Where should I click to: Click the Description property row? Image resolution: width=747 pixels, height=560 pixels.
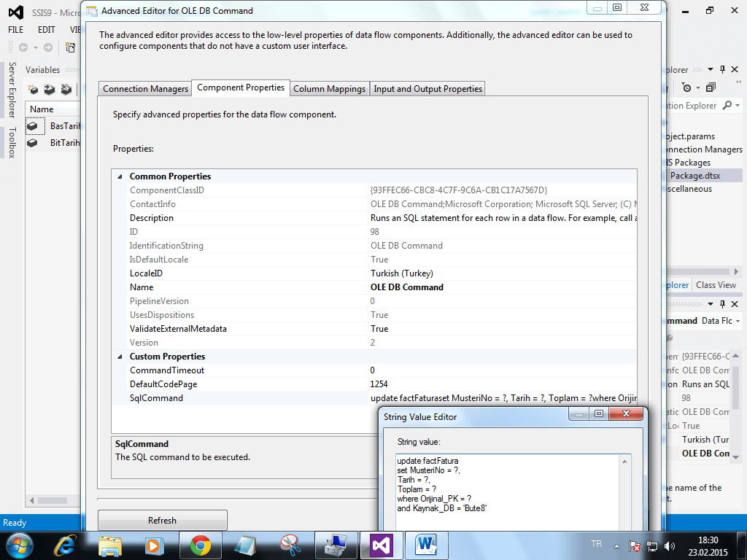click(374, 218)
